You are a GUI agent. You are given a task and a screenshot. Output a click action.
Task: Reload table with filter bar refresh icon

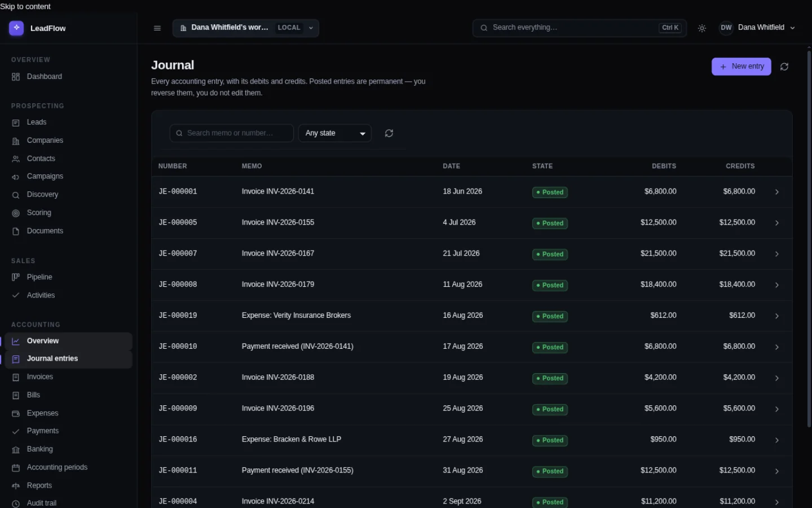389,133
